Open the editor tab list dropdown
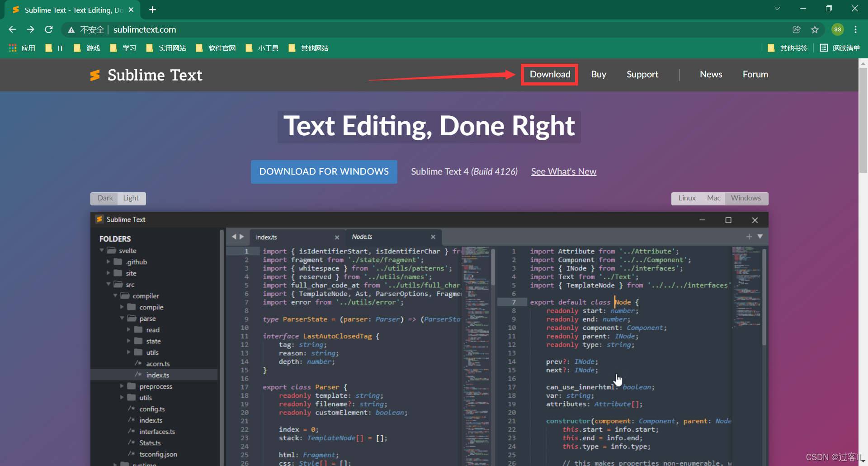 [x=760, y=237]
